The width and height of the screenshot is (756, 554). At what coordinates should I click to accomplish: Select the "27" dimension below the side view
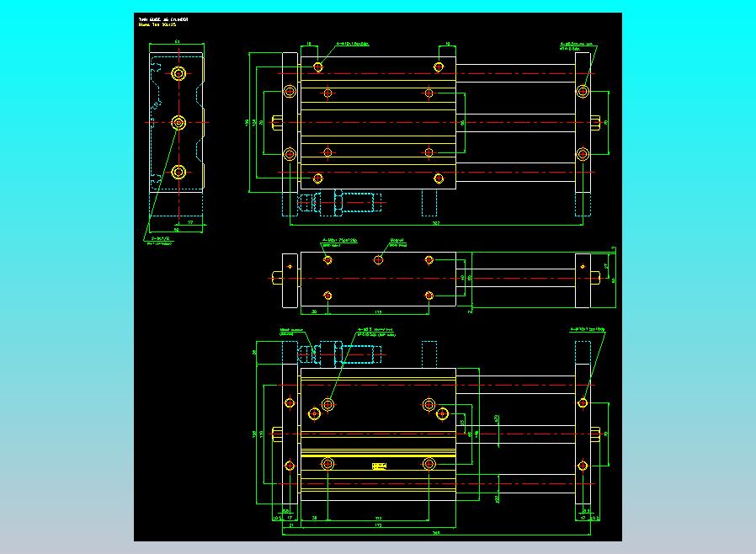point(190,222)
